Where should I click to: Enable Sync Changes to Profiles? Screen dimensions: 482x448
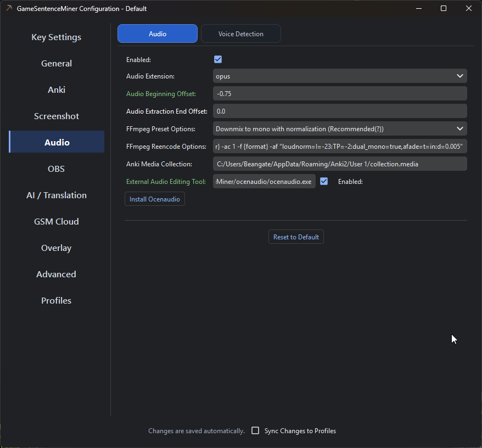(x=255, y=430)
